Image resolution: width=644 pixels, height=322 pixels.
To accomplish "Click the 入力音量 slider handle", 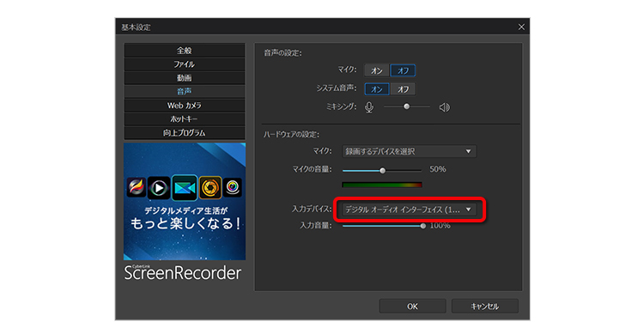I will tap(423, 226).
